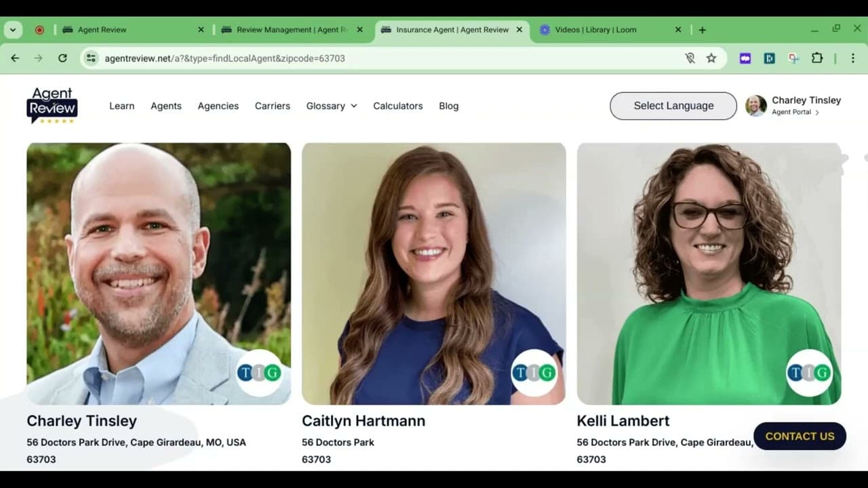Screen dimensions: 868x488
Task: Open a new browser tab
Action: 702,30
